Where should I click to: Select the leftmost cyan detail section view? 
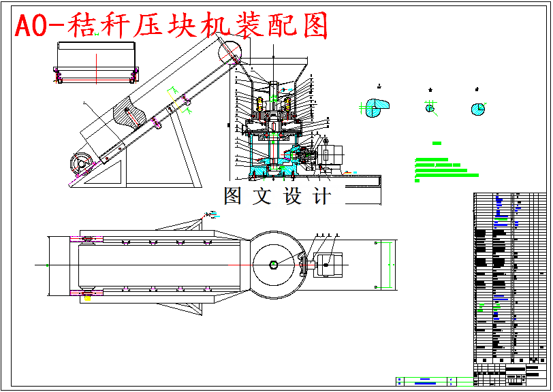coord(376,108)
